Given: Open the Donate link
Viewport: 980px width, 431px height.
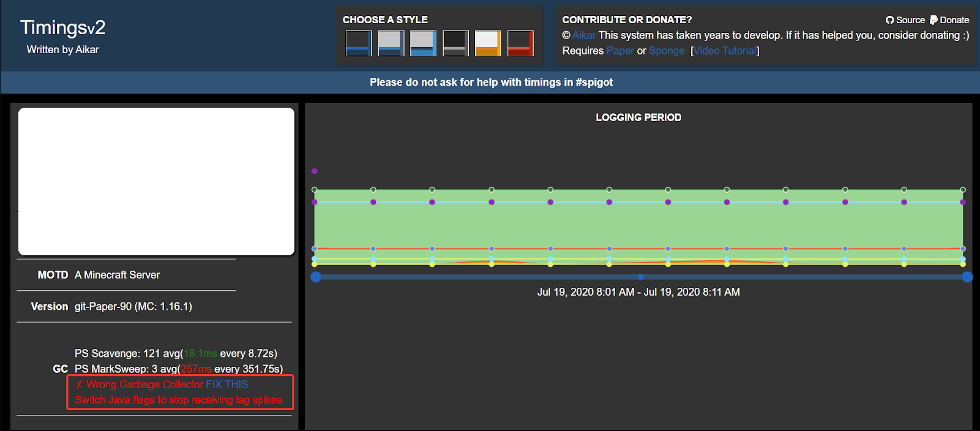Looking at the screenshot, I should click(x=954, y=20).
